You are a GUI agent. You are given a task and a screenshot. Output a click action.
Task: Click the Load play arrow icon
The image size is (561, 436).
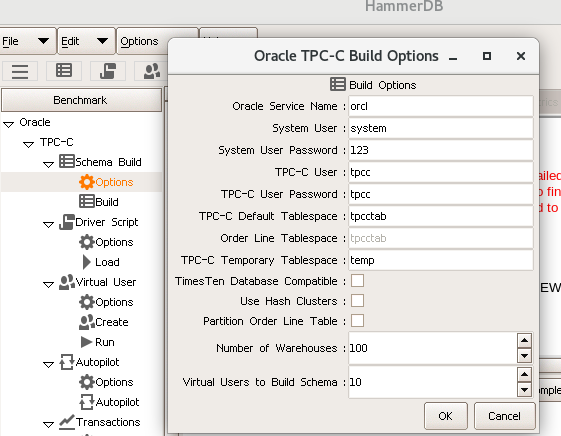pyautogui.click(x=87, y=262)
